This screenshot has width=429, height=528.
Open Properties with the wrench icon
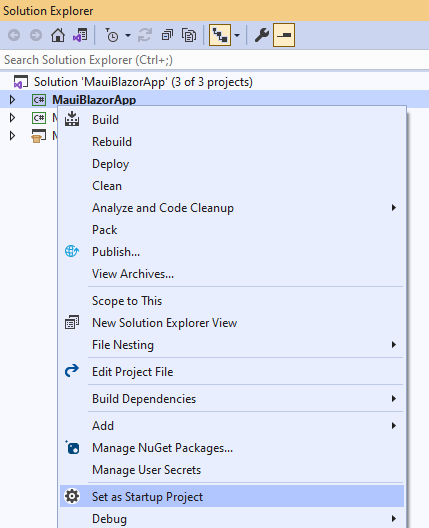click(x=262, y=35)
